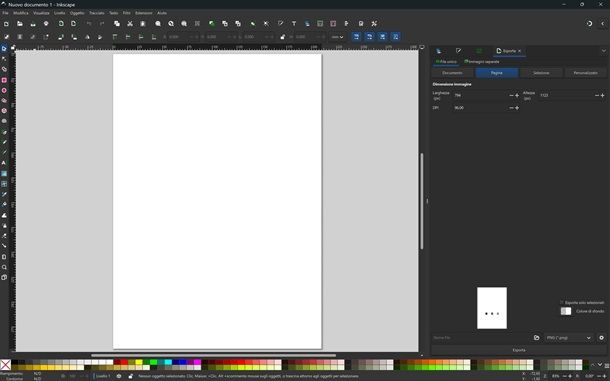Click the Esporta button at bottom
This screenshot has width=610, height=381.
(519, 350)
